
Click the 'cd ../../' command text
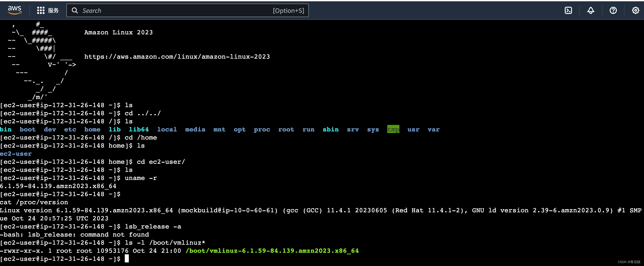(143, 113)
